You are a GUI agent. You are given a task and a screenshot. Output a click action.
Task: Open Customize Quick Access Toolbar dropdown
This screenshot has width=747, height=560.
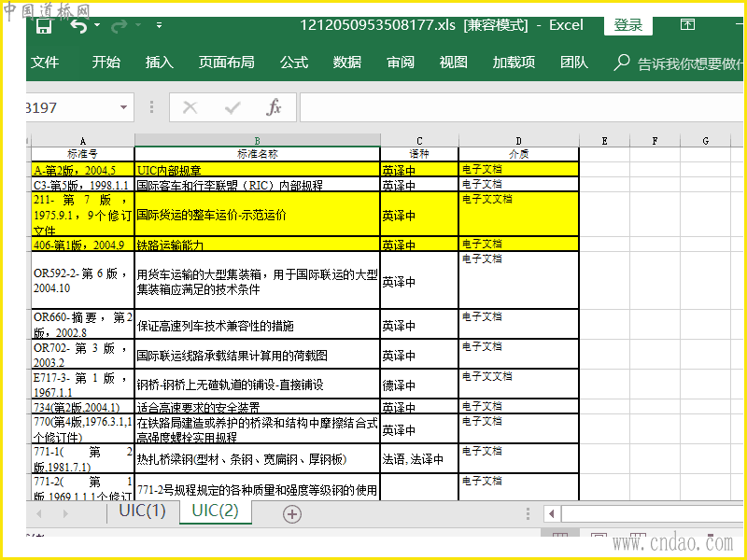(x=159, y=25)
